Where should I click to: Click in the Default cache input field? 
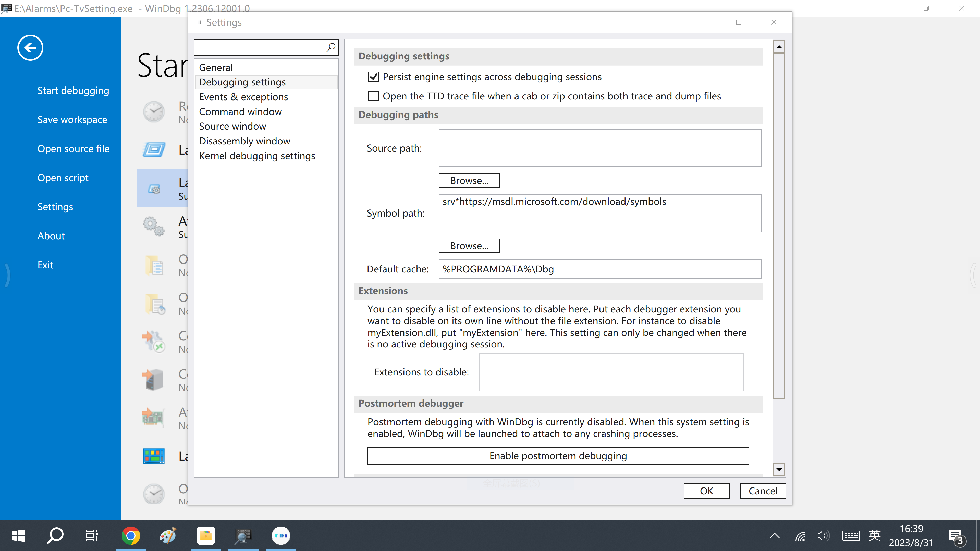[599, 269]
